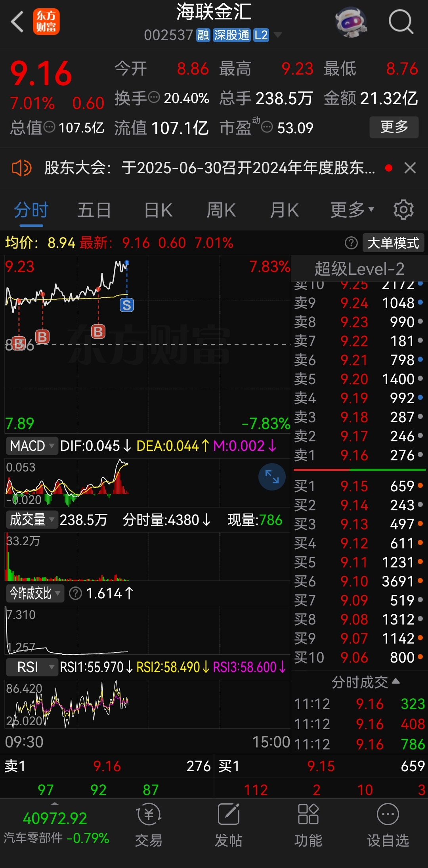Open the 功能 functions icon

pyautogui.click(x=308, y=825)
